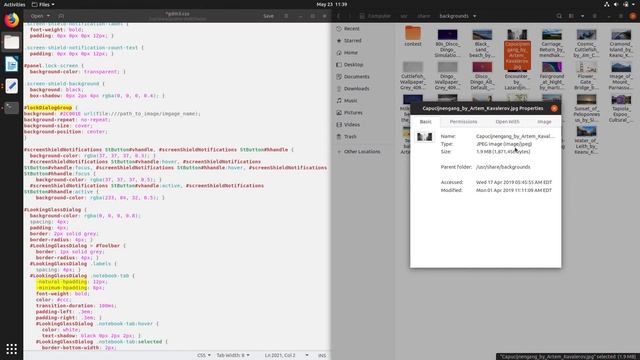Image resolution: width=640 pixels, height=360 pixels.
Task: Select Black_sand_beach wallpaper file
Action: tap(482, 43)
